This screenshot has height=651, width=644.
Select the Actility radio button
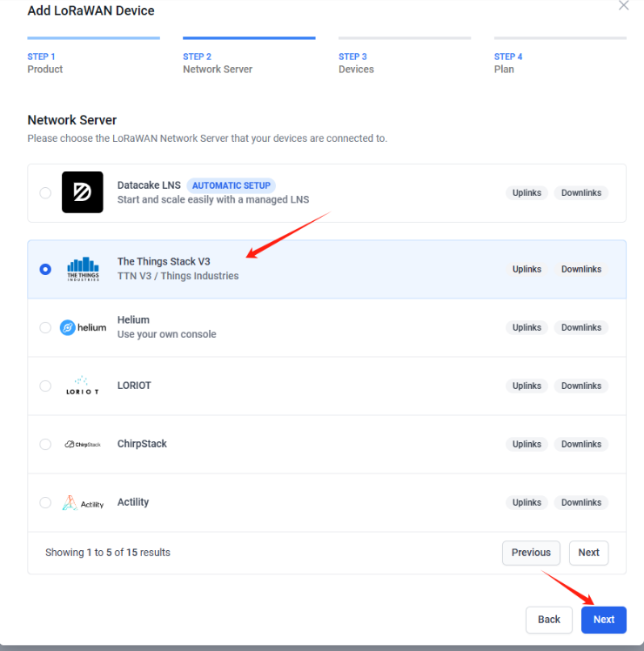click(x=45, y=502)
